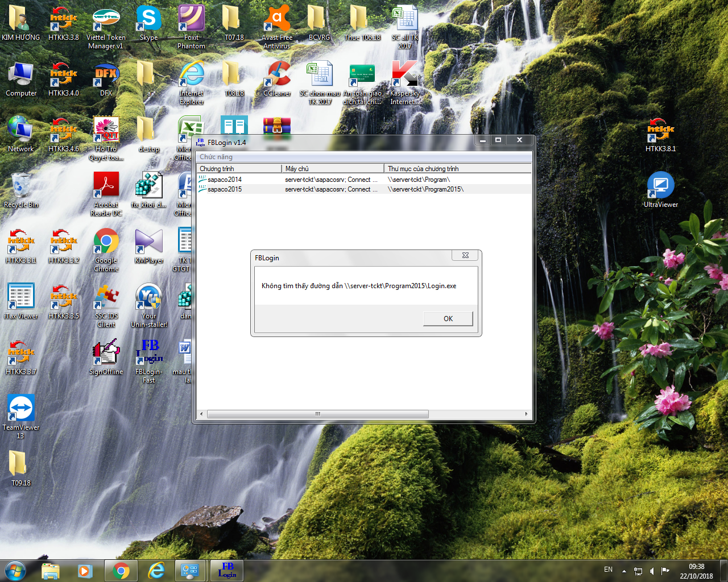Close the FBLogin error dialog with X
The width and height of the screenshot is (728, 582).
(x=465, y=256)
